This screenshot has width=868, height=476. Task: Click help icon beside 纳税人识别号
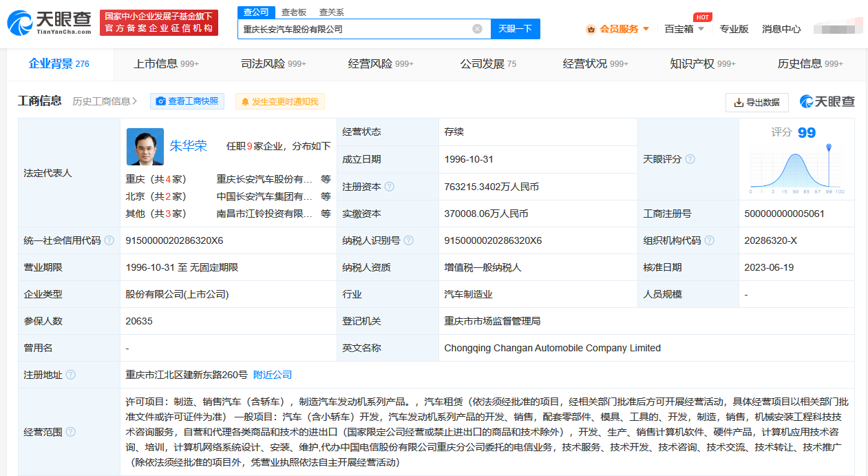[409, 240]
